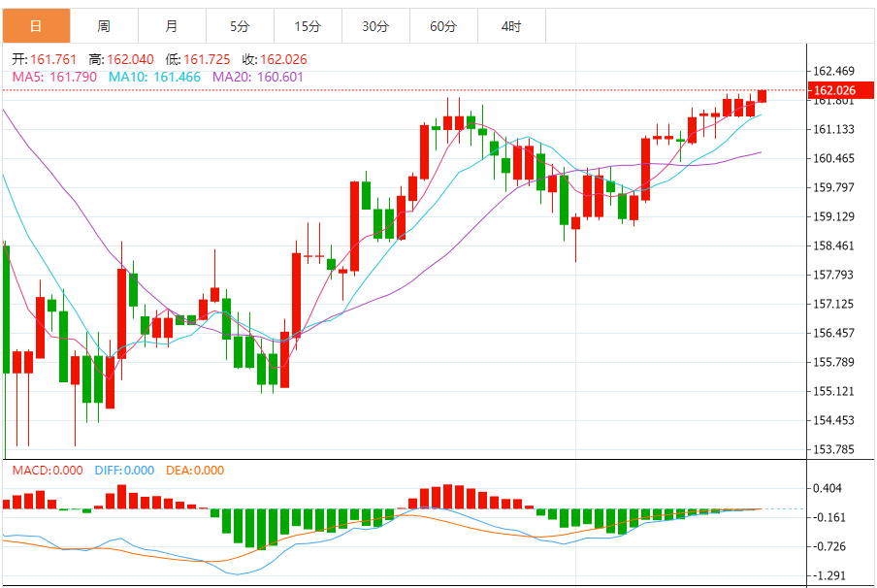Viewport: 877px width, 588px height.
Task: Click the DEA: 0.000 label
Action: point(195,470)
